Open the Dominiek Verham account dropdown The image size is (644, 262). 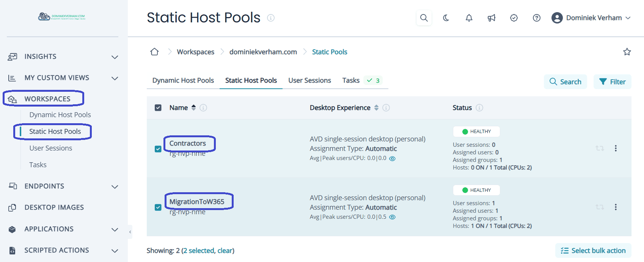click(x=591, y=18)
